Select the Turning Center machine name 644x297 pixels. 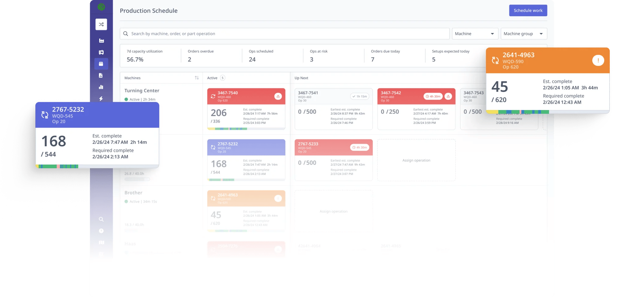[142, 91]
